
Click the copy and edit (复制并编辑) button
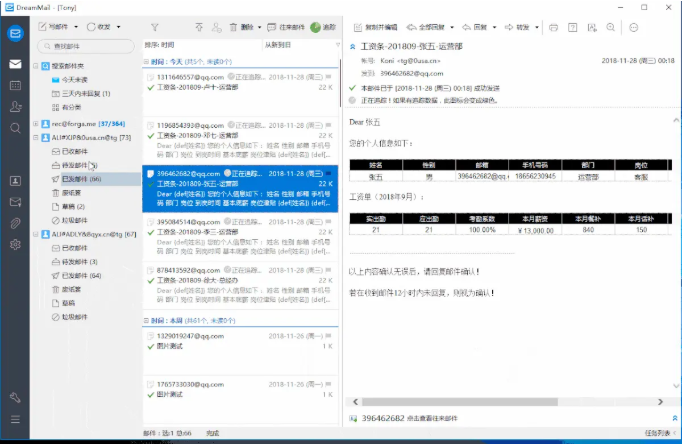375,27
